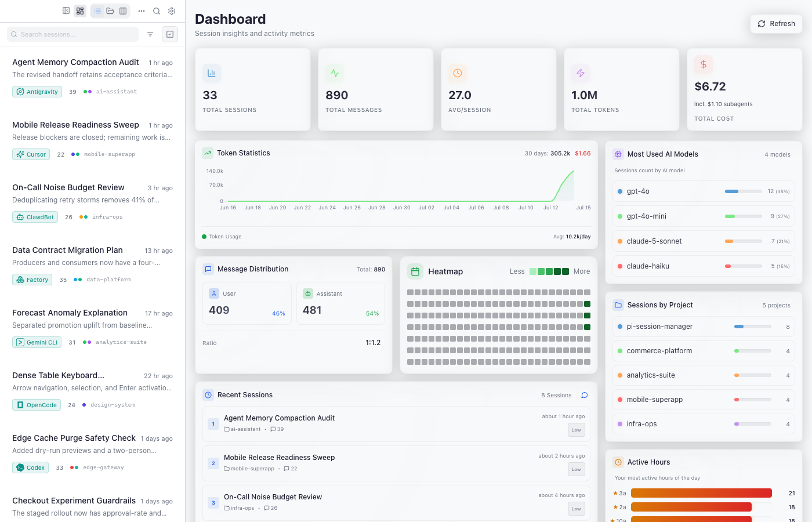Screen dimensions: 812x522
Task: Open the pi-session-manager project row
Action: tap(704, 327)
